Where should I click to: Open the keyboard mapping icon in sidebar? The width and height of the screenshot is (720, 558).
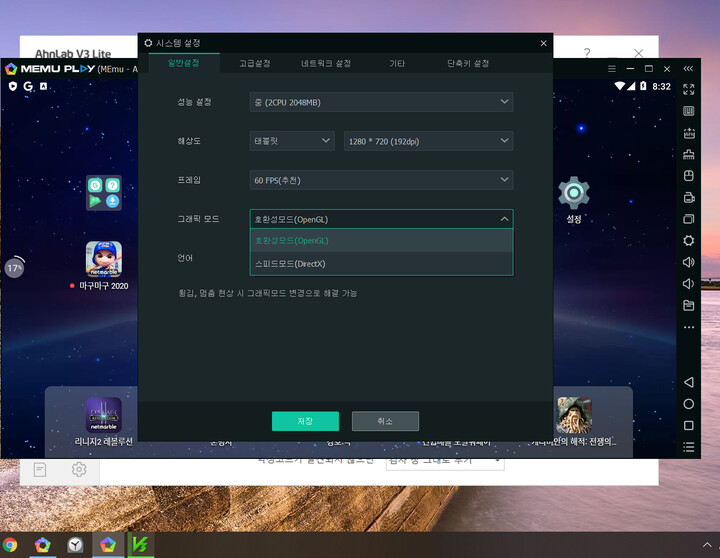(x=688, y=111)
